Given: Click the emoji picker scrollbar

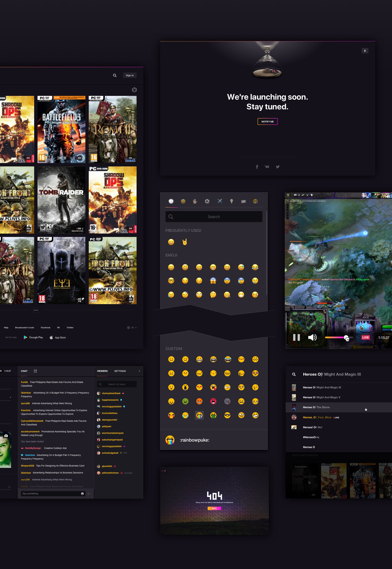Looking at the screenshot, I should click(266, 253).
